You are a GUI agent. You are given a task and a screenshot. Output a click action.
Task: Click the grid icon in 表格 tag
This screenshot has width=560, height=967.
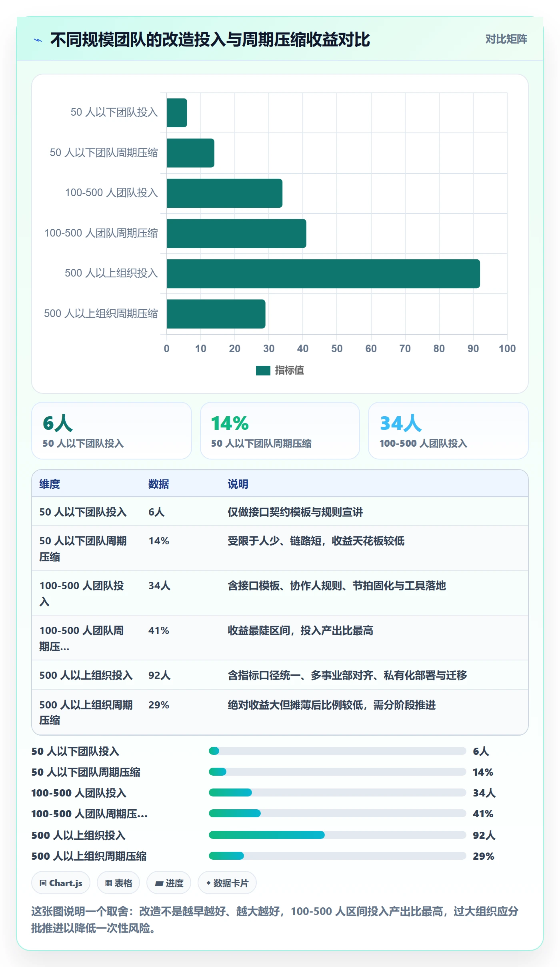108,883
